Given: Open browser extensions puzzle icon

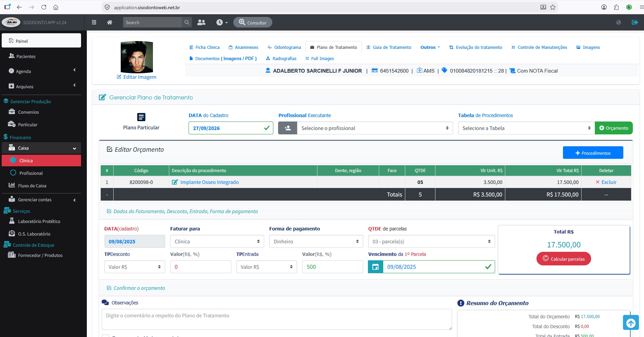Looking at the screenshot, I should coord(616,7).
